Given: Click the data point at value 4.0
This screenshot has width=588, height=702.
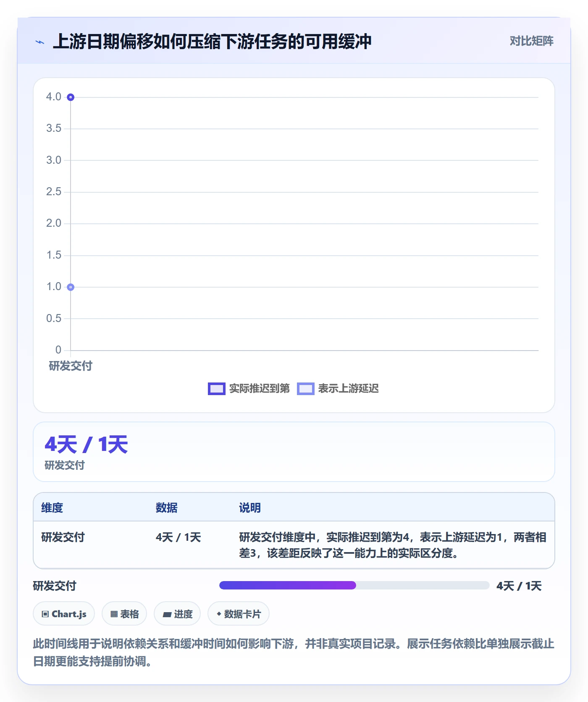Looking at the screenshot, I should click(71, 97).
